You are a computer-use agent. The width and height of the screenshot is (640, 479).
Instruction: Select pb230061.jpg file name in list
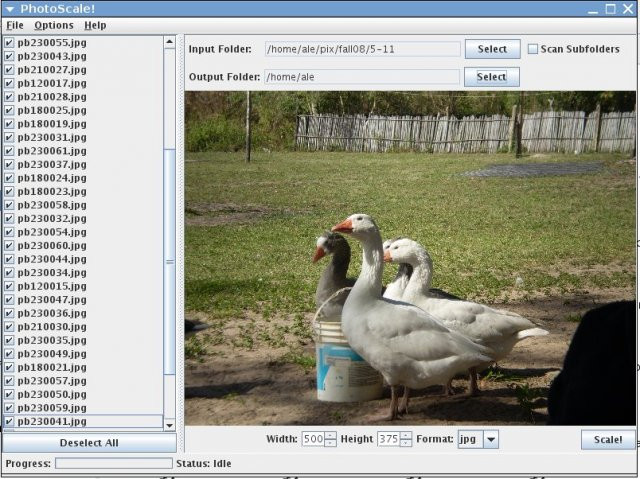[x=52, y=151]
